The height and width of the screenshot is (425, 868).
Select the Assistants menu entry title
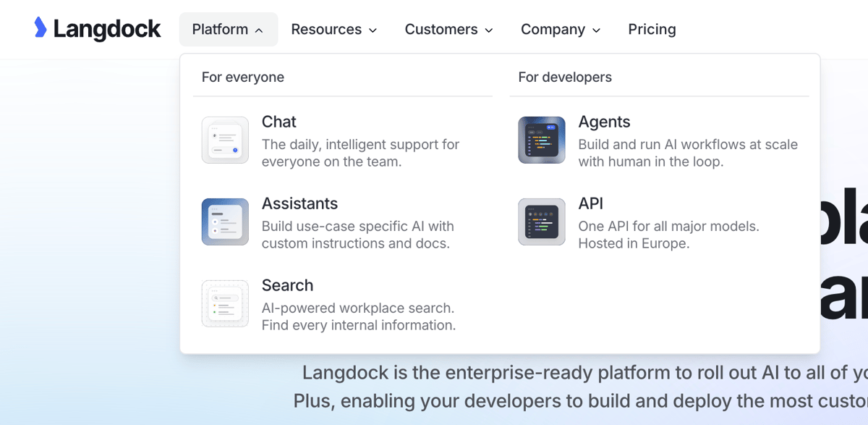(299, 203)
